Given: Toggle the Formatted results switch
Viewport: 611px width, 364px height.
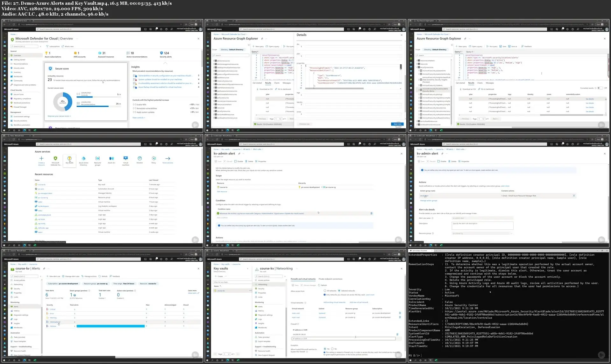Looking at the screenshot, I should click(600, 88).
